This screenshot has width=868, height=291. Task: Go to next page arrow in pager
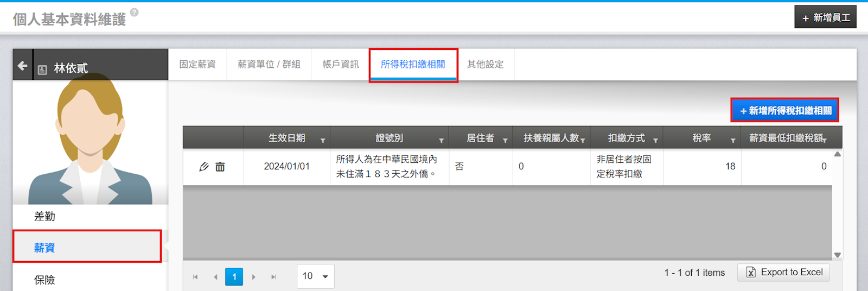(x=253, y=277)
